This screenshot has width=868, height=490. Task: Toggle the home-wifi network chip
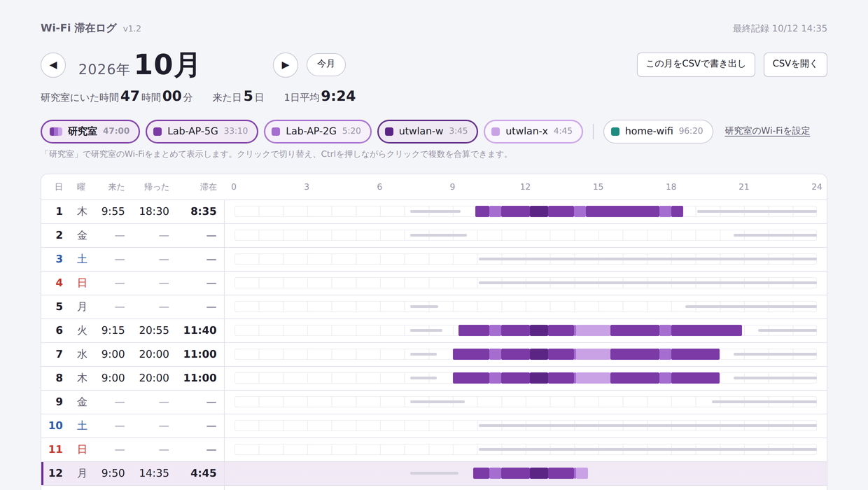tap(658, 132)
